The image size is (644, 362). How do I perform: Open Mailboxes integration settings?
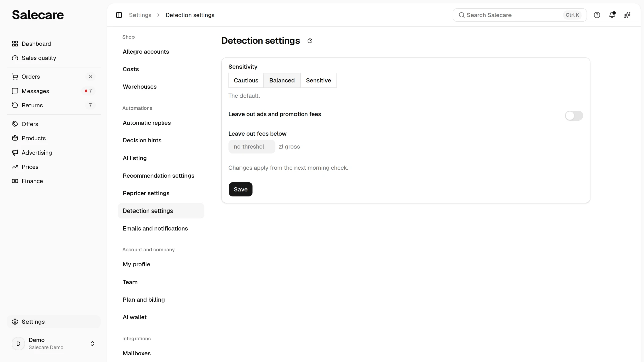point(161,353)
